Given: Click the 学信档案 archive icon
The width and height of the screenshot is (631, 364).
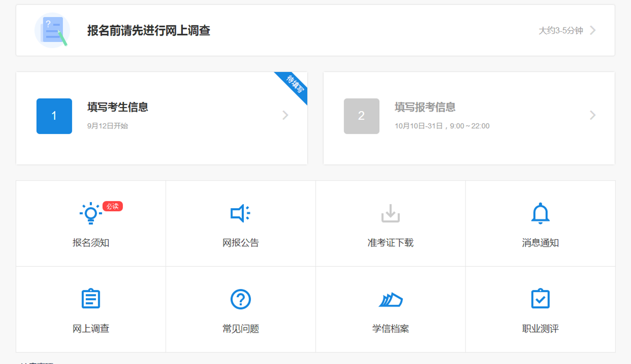Looking at the screenshot, I should (x=390, y=300).
